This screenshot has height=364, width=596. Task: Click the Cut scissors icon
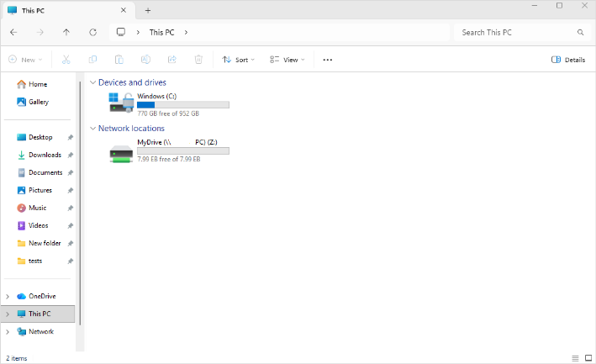tap(66, 60)
